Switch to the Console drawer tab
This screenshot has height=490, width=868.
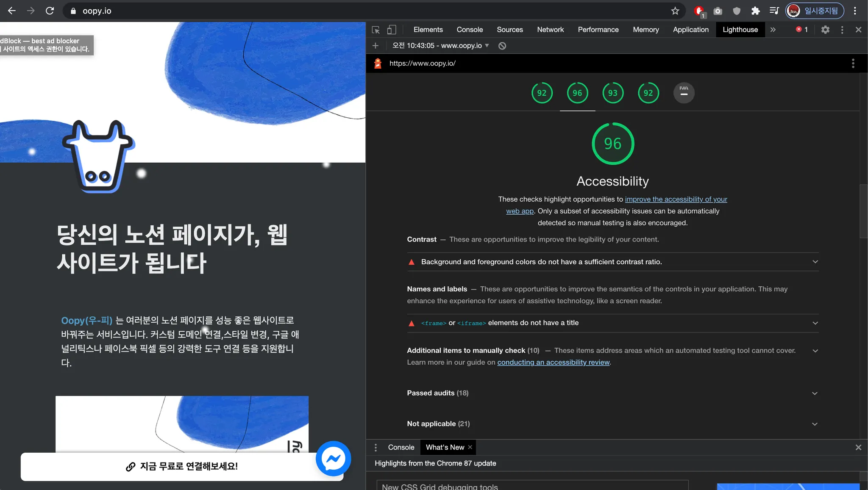(401, 447)
